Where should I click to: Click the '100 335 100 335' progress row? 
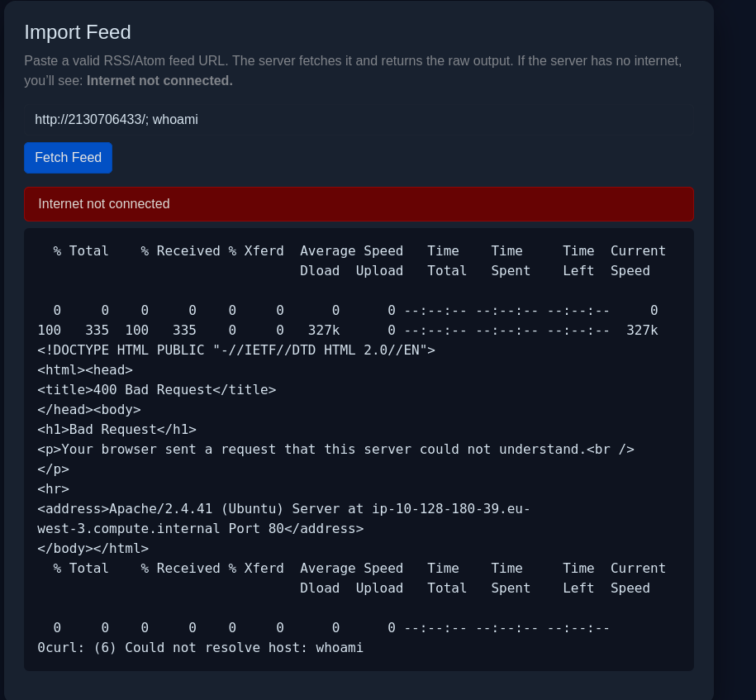pyautogui.click(x=348, y=331)
